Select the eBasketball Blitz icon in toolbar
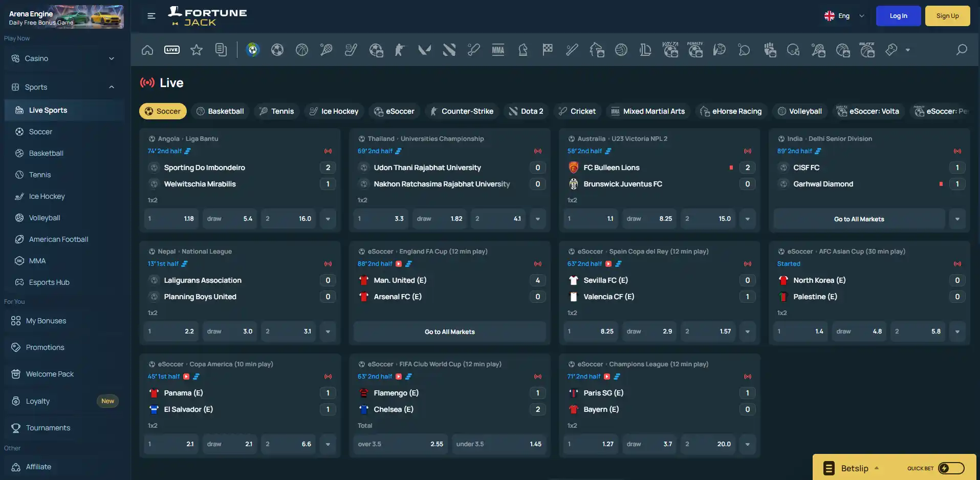 pyautogui.click(x=867, y=50)
